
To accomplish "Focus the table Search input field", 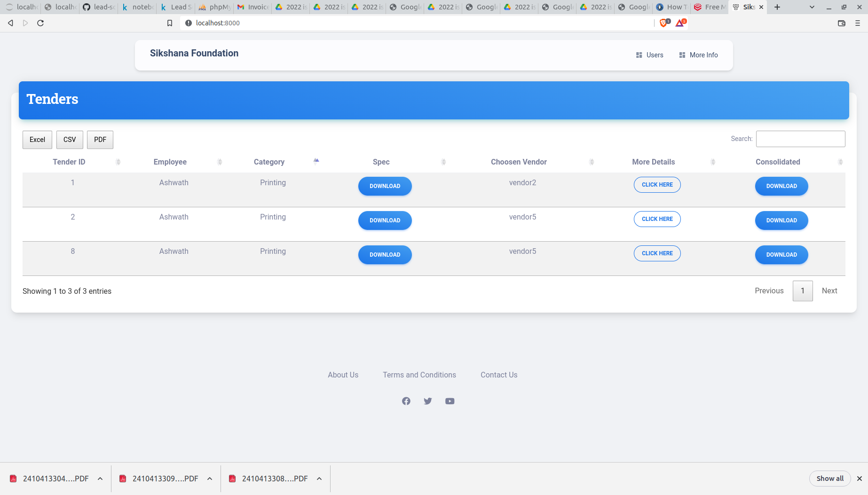I will pyautogui.click(x=800, y=139).
